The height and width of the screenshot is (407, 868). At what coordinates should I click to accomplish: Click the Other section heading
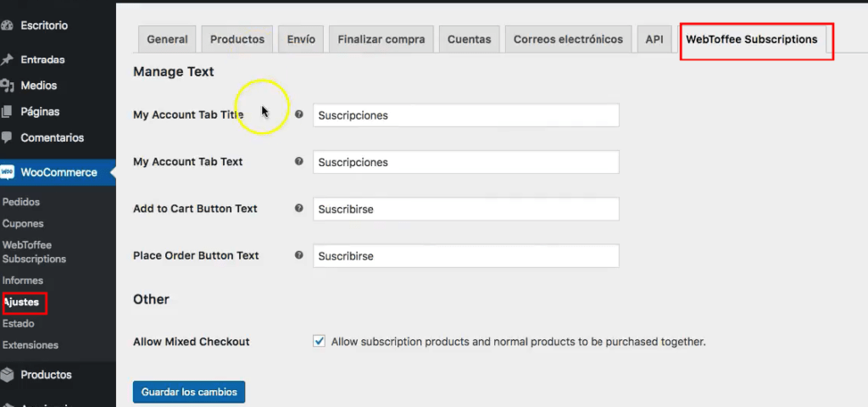pyautogui.click(x=151, y=299)
